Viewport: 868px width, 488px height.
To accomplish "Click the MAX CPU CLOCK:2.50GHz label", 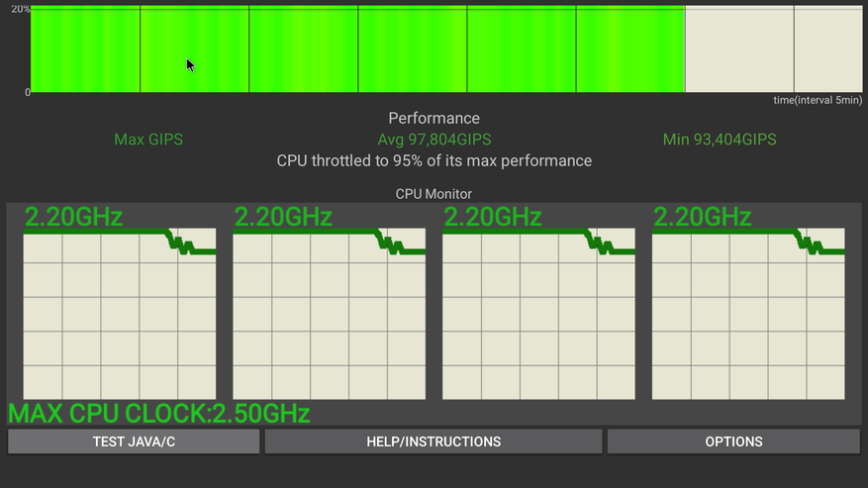I will (x=159, y=413).
